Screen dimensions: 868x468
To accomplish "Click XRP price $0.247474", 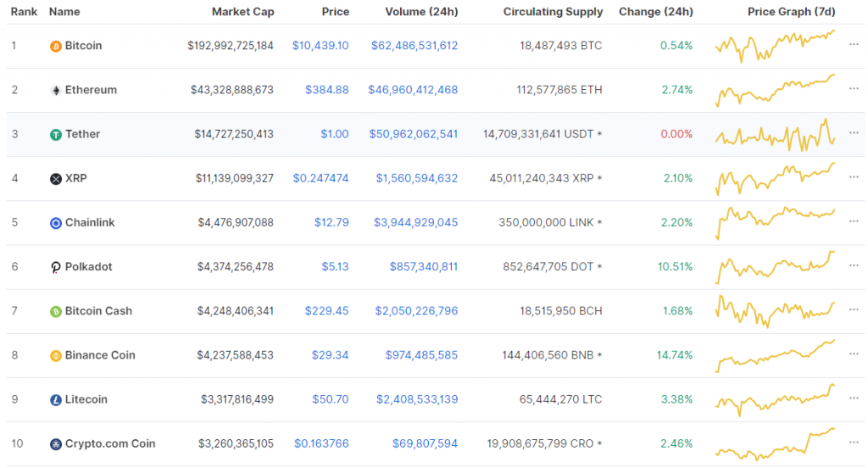I will click(x=321, y=178).
